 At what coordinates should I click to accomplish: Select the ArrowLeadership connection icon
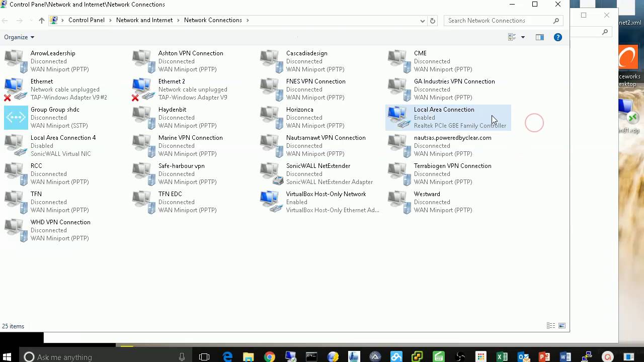tap(16, 61)
